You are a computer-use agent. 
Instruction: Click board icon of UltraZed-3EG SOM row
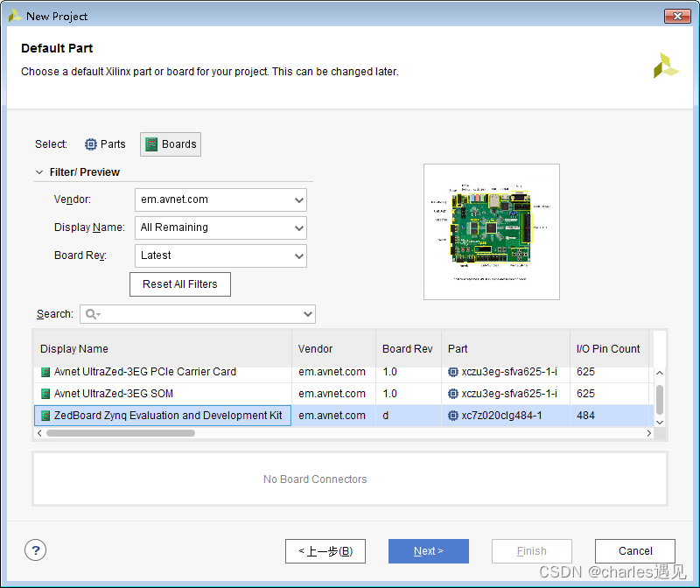[45, 394]
